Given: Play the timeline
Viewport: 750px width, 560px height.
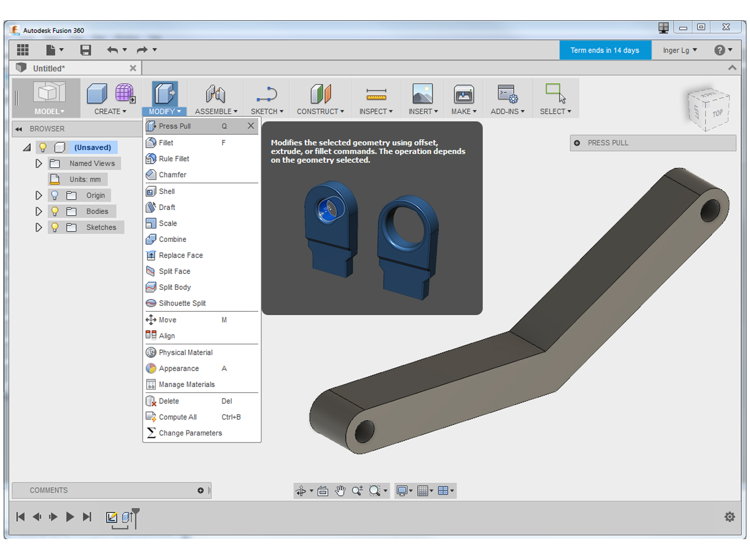Looking at the screenshot, I should coord(70,517).
